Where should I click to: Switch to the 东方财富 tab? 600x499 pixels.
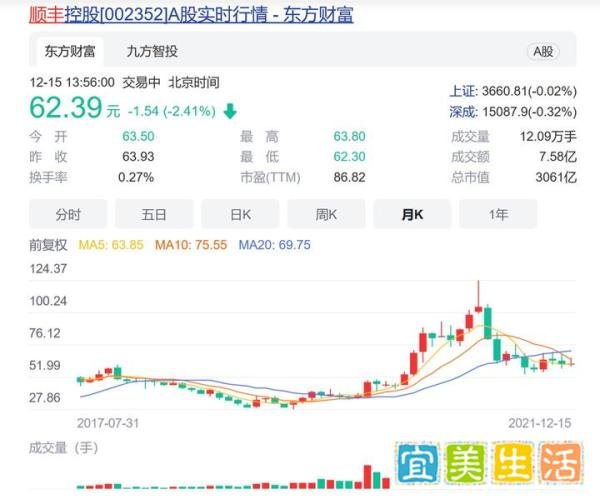(70, 51)
